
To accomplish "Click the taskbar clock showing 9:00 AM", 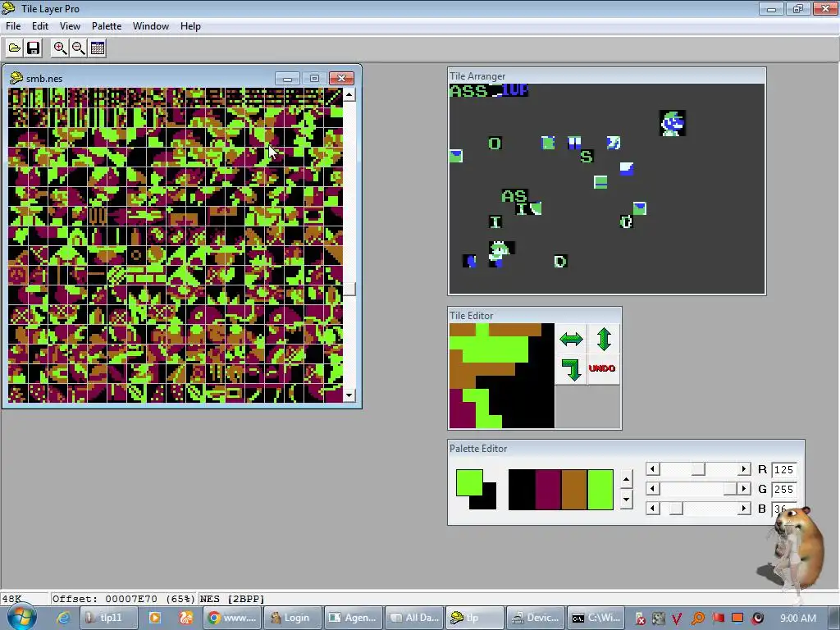I will tap(798, 619).
